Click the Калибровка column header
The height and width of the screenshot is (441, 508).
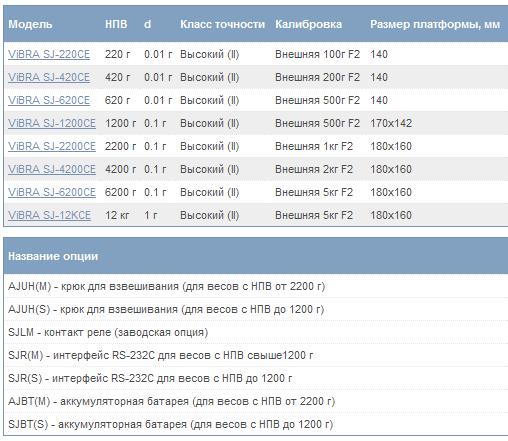(308, 24)
